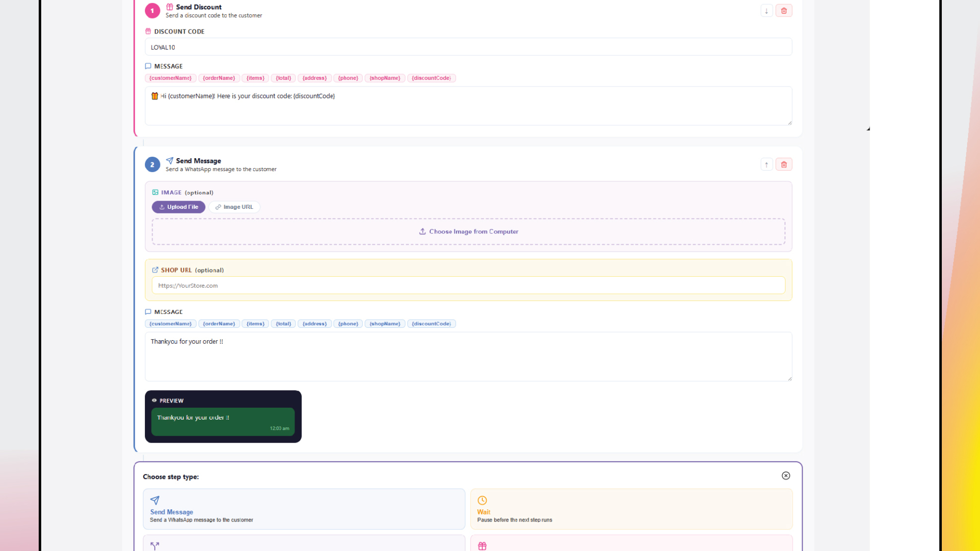
Task: Click the step 2 paper plane icon
Action: point(170,160)
